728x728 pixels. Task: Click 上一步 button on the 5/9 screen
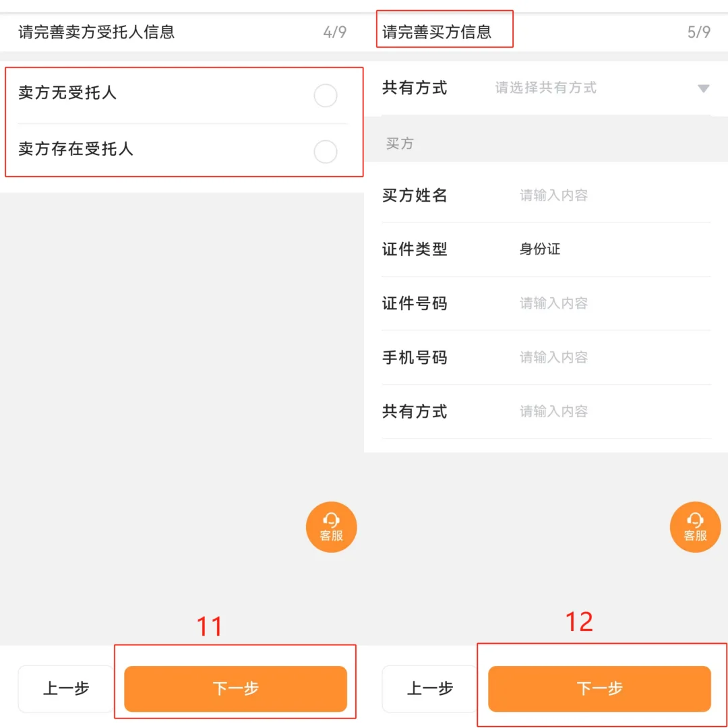point(429,688)
